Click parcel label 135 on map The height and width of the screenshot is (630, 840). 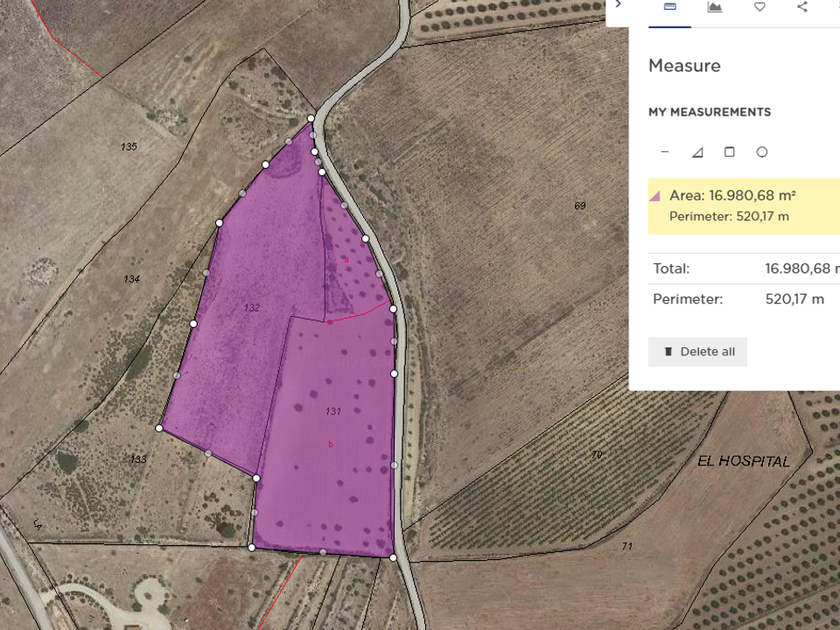point(129,146)
